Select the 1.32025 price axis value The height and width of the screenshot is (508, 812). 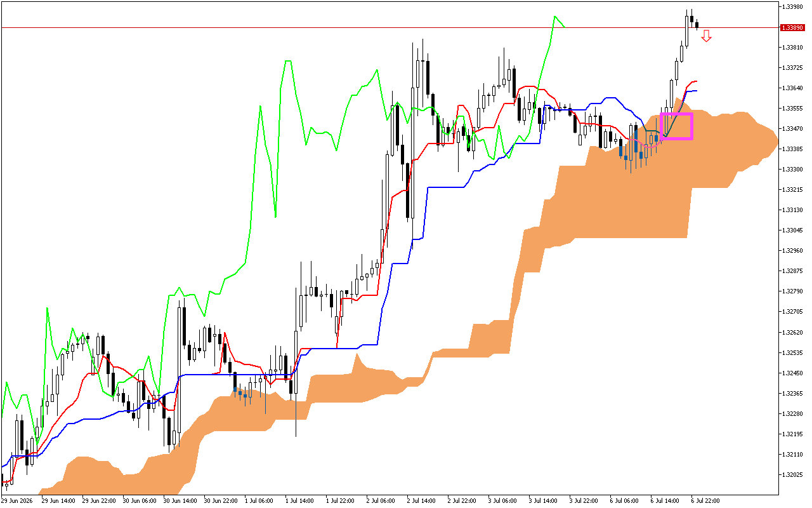(793, 474)
